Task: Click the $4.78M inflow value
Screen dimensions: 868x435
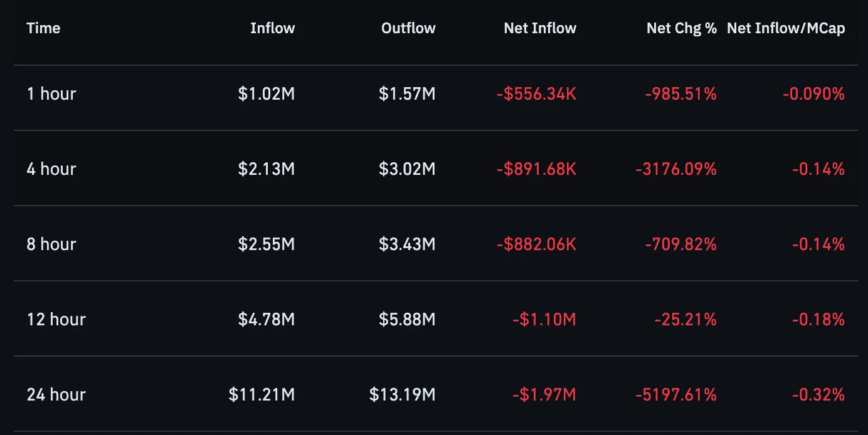Action: coord(267,320)
